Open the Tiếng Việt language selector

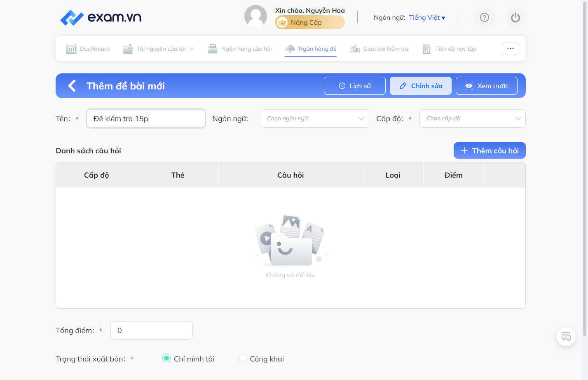point(427,18)
